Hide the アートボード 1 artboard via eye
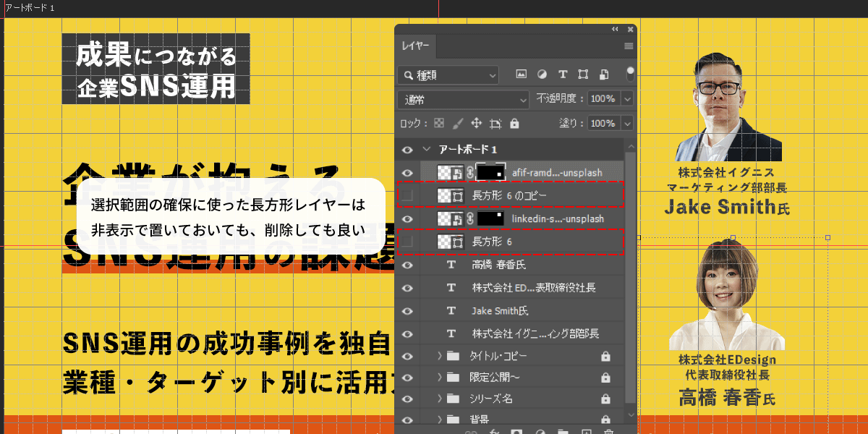The image size is (868, 434). tap(407, 150)
